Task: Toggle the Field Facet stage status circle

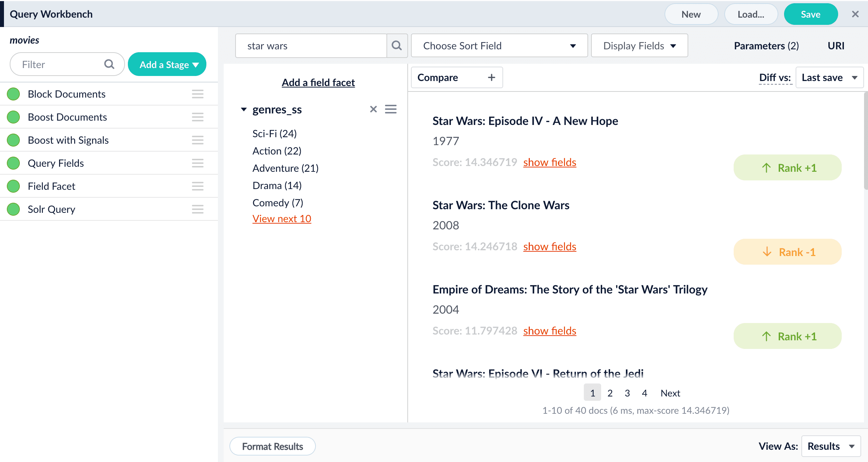Action: pos(14,186)
